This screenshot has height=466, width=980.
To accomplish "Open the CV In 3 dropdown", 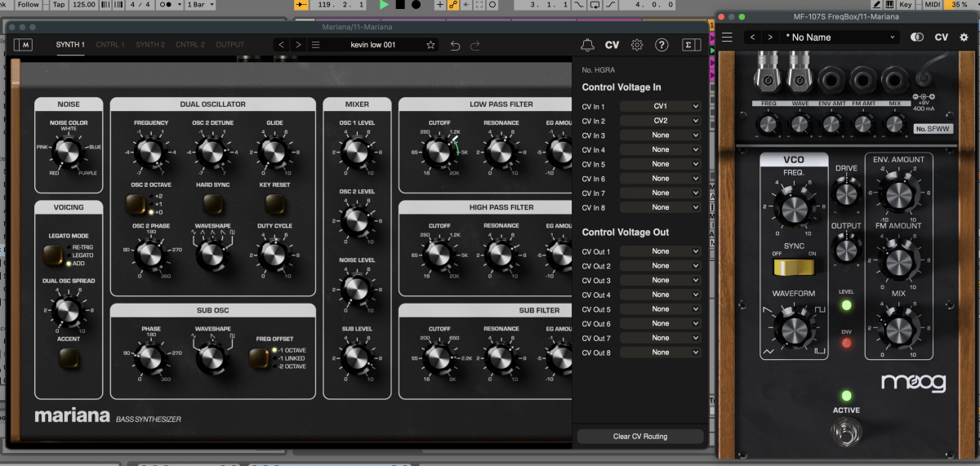I will click(661, 135).
